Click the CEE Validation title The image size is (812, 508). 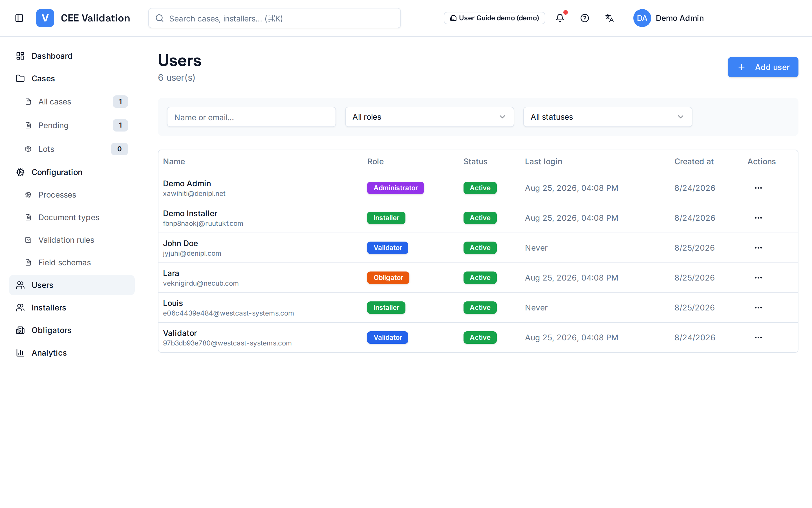[x=95, y=18]
